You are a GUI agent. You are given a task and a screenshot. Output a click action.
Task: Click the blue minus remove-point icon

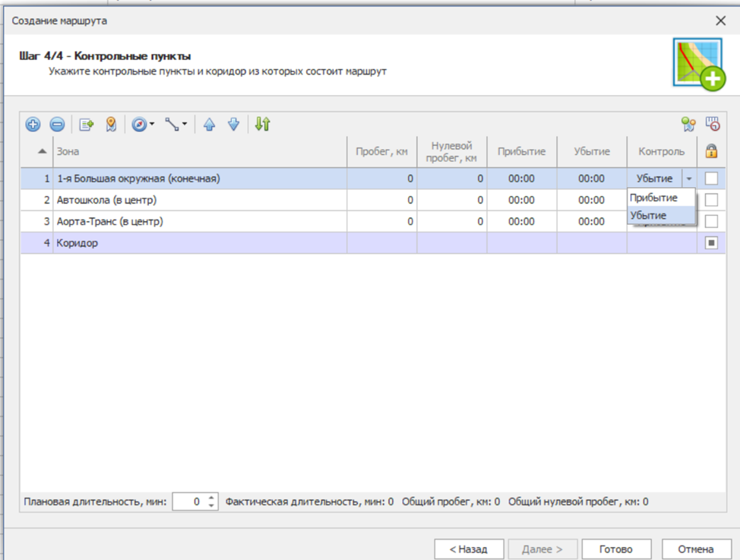[x=58, y=125]
